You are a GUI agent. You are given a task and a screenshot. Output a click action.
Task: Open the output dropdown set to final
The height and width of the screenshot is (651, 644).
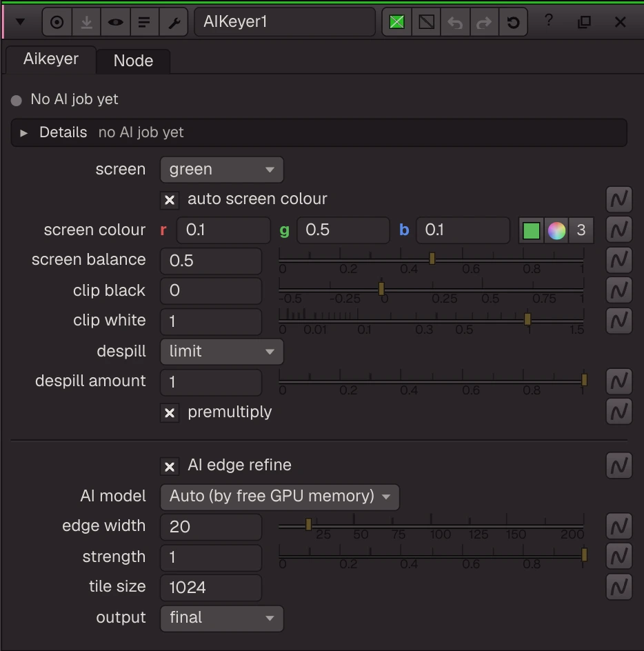222,619
